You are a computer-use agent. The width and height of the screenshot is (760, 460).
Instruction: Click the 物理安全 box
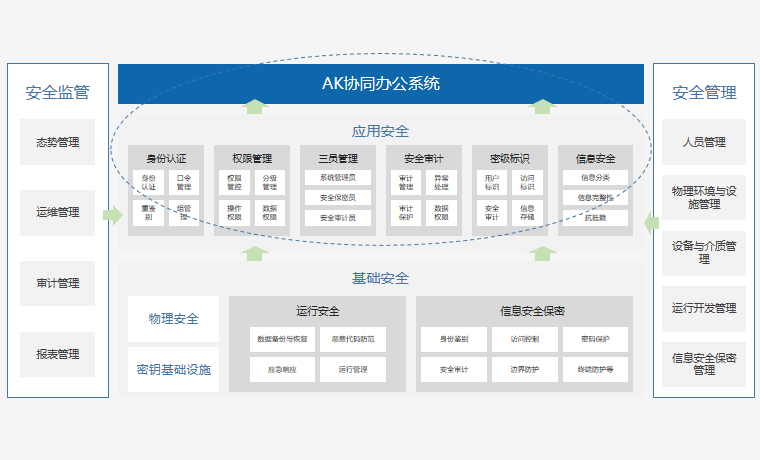173,319
